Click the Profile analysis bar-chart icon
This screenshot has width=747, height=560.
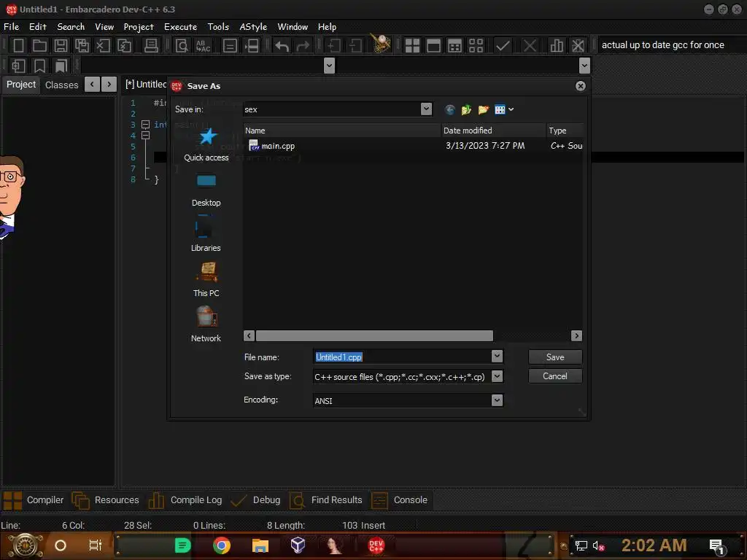click(x=557, y=46)
